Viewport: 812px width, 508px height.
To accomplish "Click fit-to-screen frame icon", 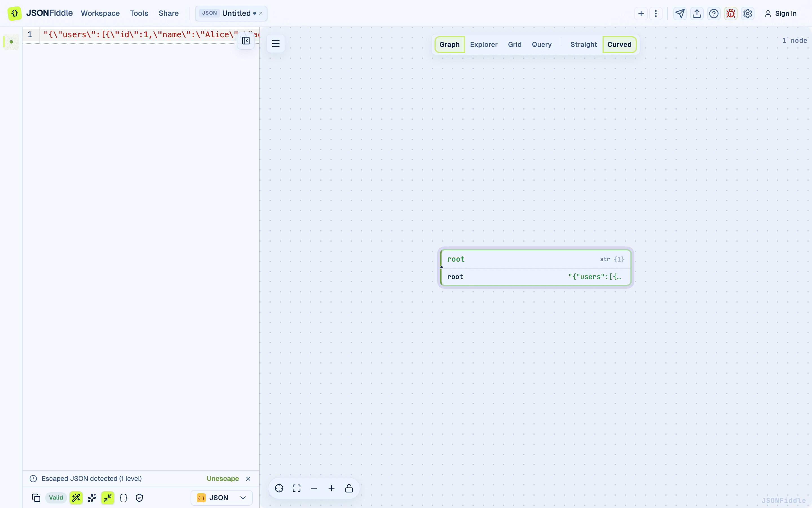I will [297, 488].
